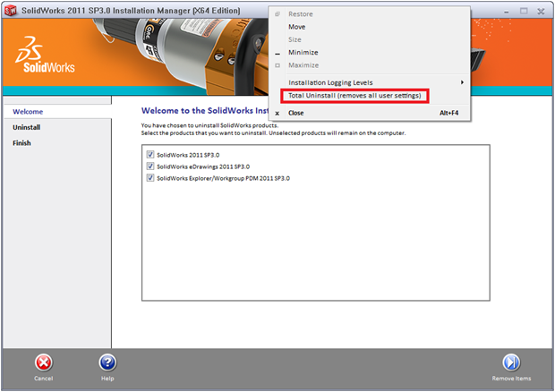This screenshot has width=555, height=392.
Task: Click the red Cancel icon
Action: coord(44,362)
